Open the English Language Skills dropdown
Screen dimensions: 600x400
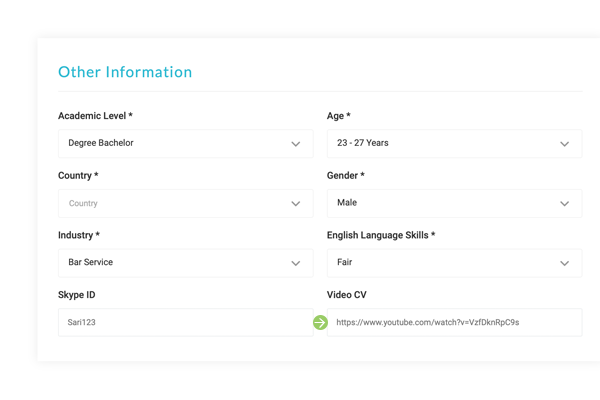455,263
